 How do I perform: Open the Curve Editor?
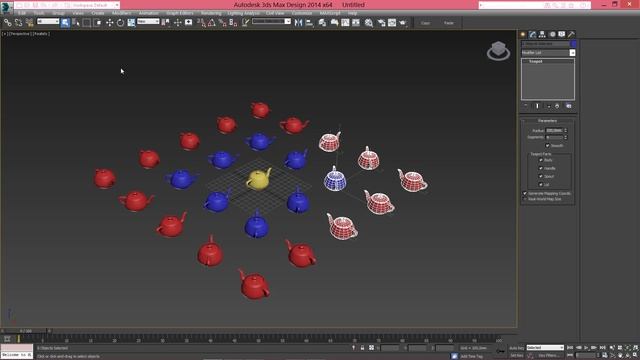[345, 23]
